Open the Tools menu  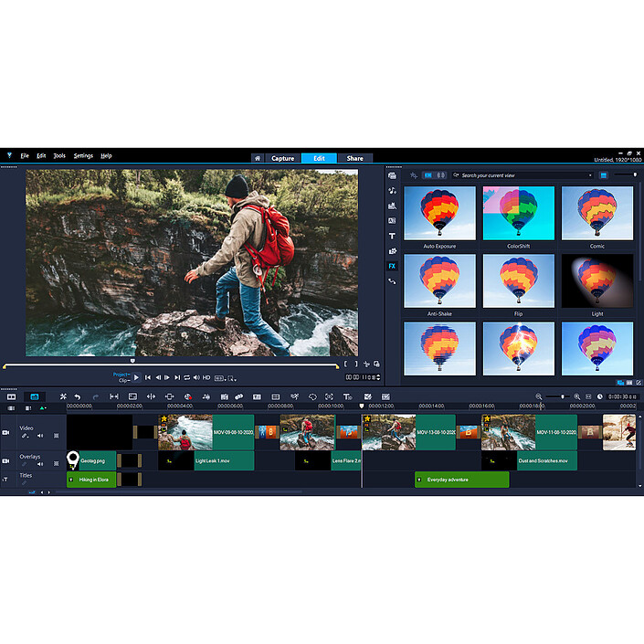click(x=59, y=156)
